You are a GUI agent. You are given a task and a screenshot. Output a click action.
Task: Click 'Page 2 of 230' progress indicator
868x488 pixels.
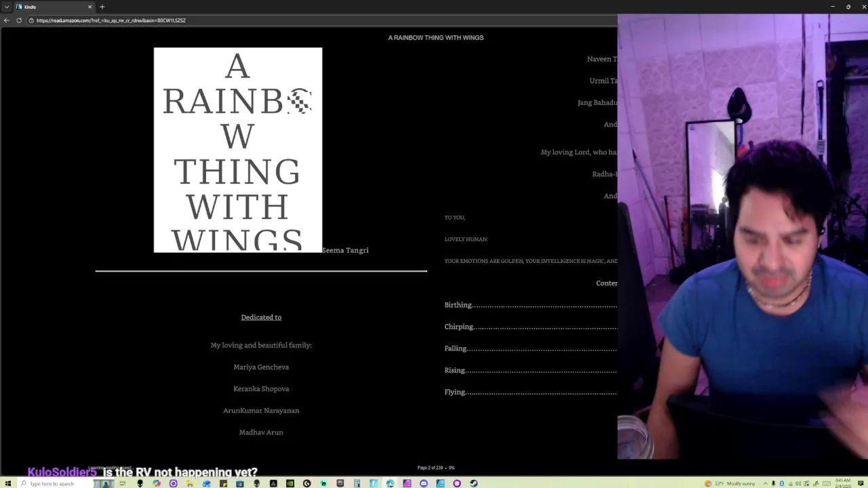[435, 468]
